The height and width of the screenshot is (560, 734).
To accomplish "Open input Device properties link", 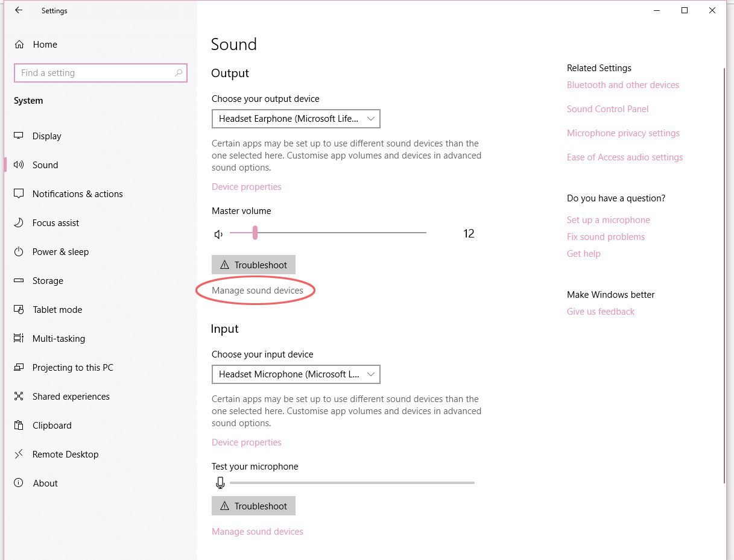I will (x=247, y=442).
